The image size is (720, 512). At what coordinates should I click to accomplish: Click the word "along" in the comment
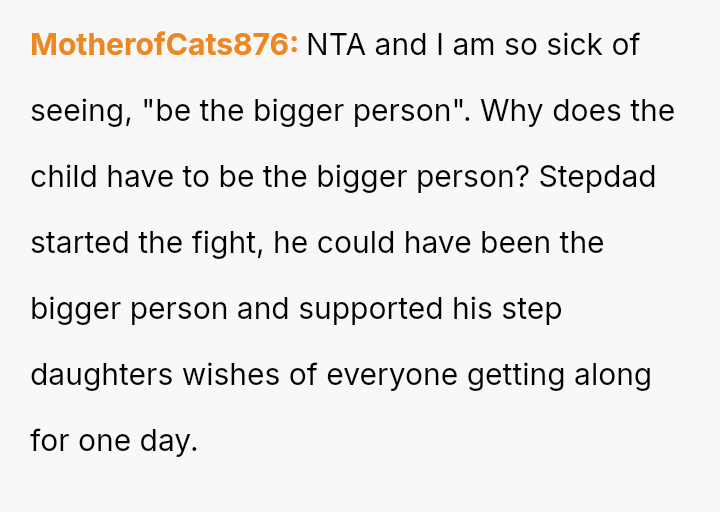pos(612,375)
